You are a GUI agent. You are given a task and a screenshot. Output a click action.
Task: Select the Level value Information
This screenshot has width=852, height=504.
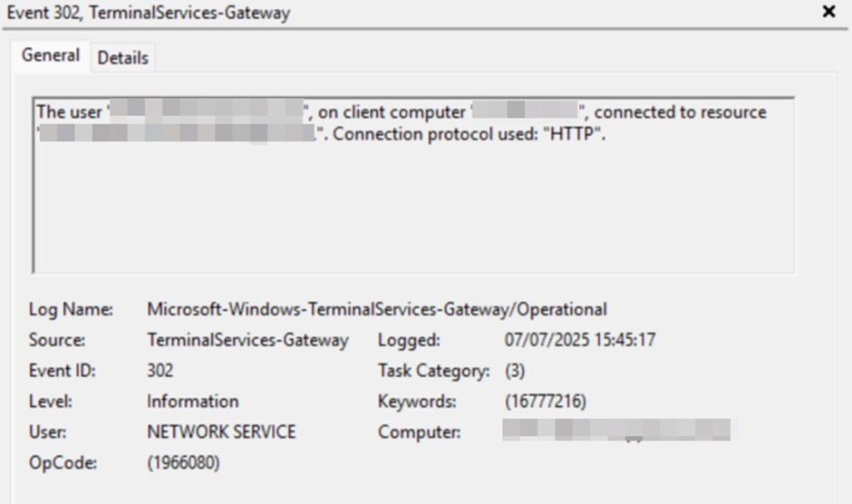point(193,401)
